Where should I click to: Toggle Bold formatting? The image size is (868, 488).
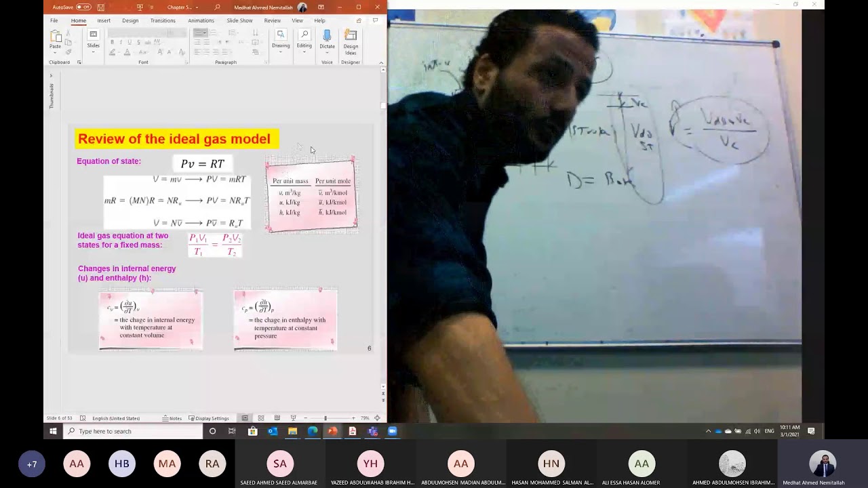(x=112, y=42)
